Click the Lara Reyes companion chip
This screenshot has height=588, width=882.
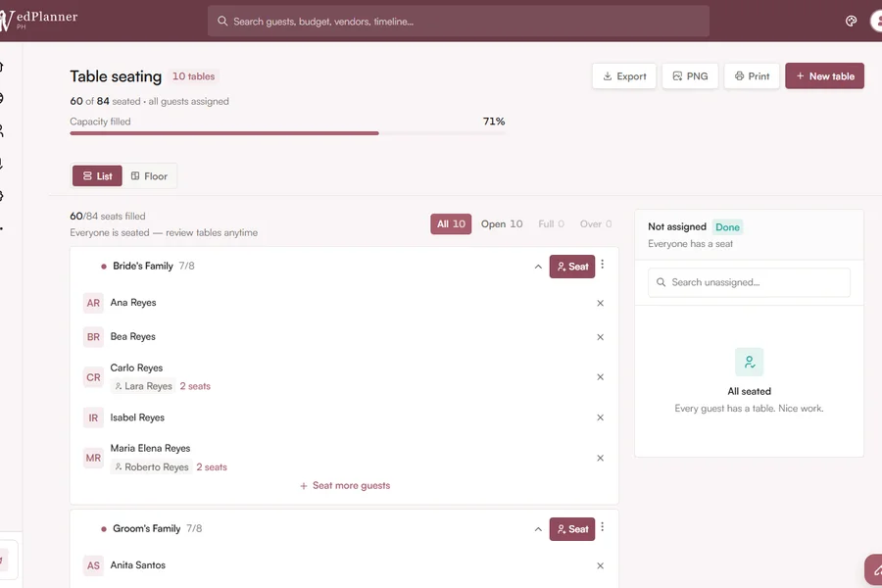143,386
